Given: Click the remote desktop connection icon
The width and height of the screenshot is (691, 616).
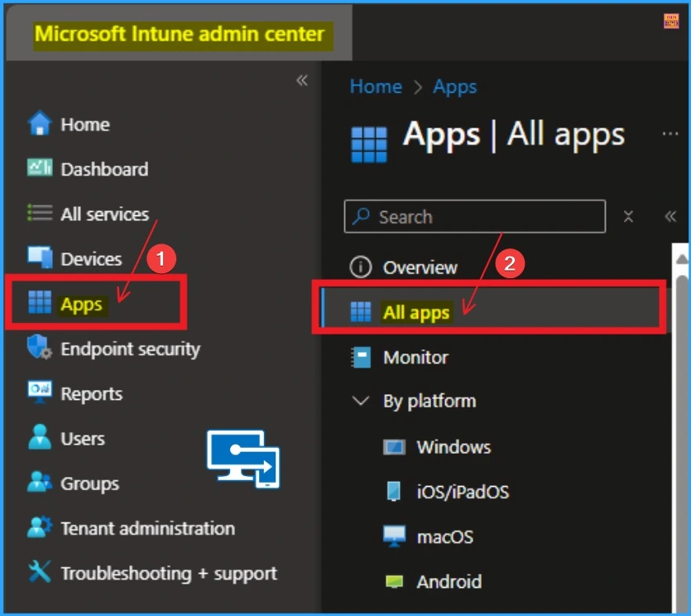Looking at the screenshot, I should pos(243,459).
